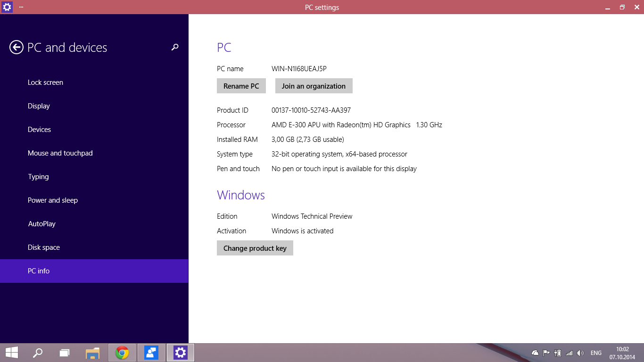This screenshot has height=362, width=644.
Task: Open search with the magnifier in settings panel
Action: click(x=175, y=47)
